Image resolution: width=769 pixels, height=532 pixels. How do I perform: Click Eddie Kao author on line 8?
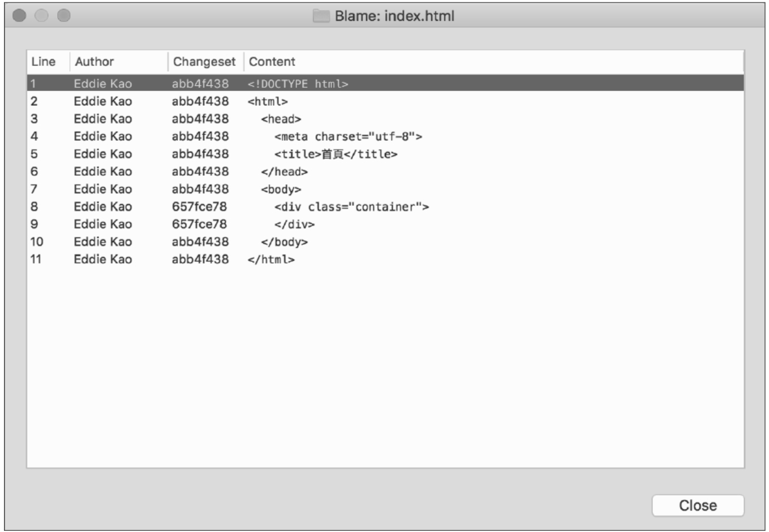(x=102, y=207)
